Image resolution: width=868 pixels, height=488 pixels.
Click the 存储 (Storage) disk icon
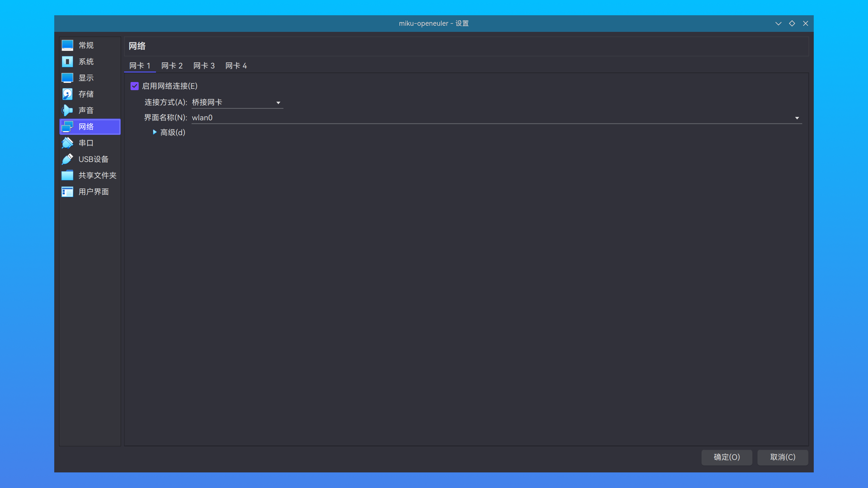(67, 94)
